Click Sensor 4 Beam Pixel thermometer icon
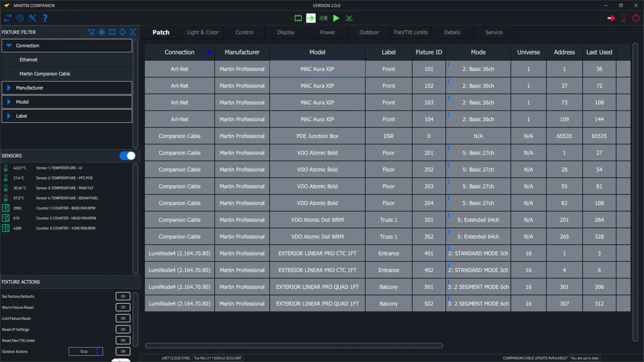Viewport: 644px width, 362px height. pos(6,198)
